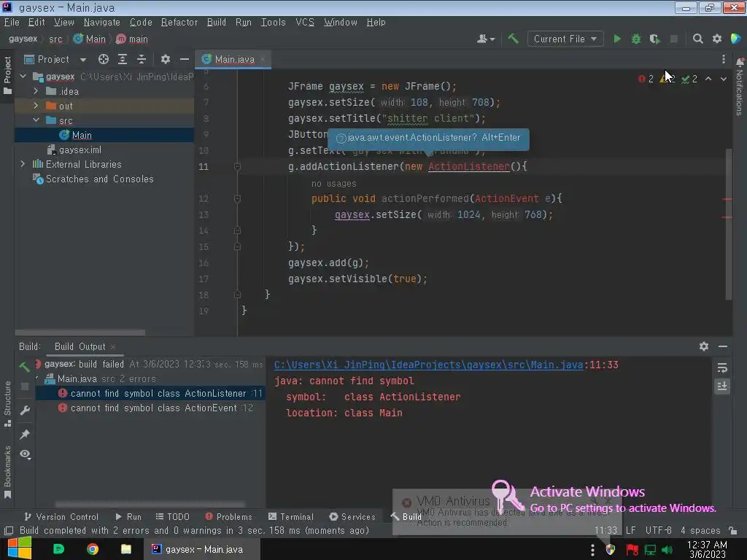Click the Version Control tool button
The width and height of the screenshot is (747, 560).
coord(61,517)
